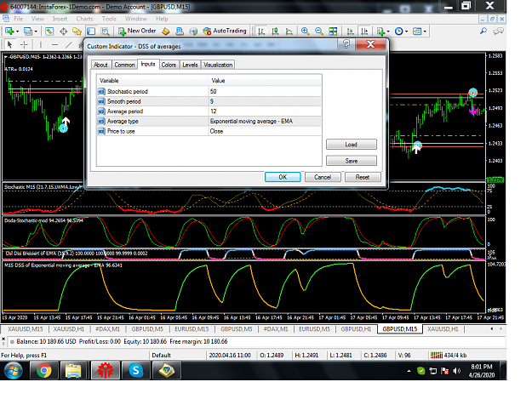Select Candlestick chart type icon
The image size is (532, 399).
pos(275,31)
